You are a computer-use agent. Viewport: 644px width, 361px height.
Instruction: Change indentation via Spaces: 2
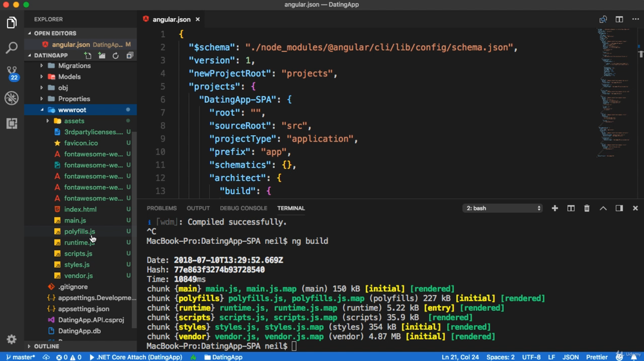click(500, 357)
